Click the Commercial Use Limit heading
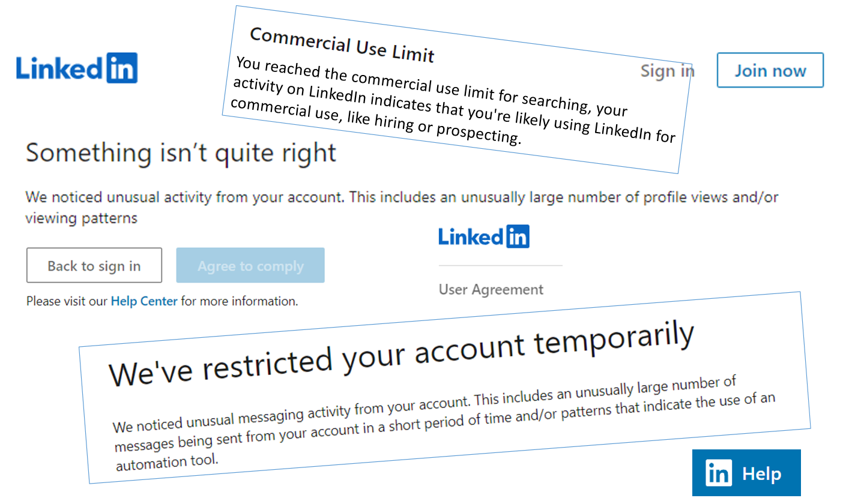The height and width of the screenshot is (504, 843). click(x=342, y=45)
